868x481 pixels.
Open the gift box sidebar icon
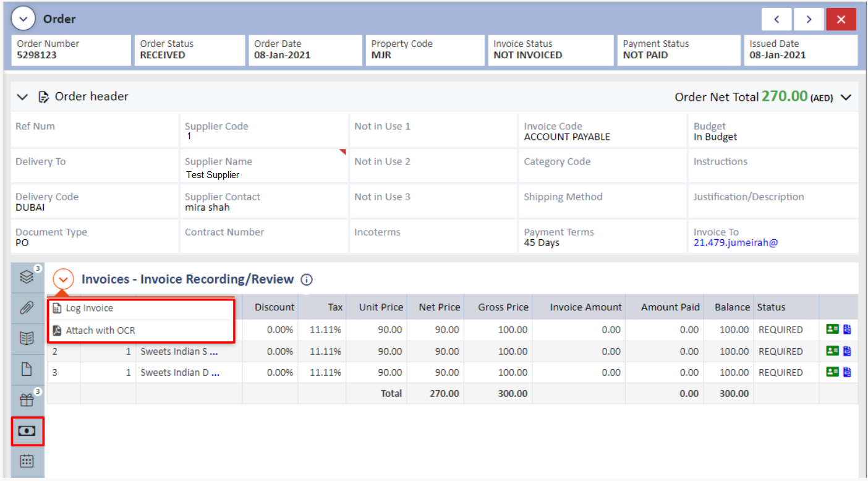(27, 400)
